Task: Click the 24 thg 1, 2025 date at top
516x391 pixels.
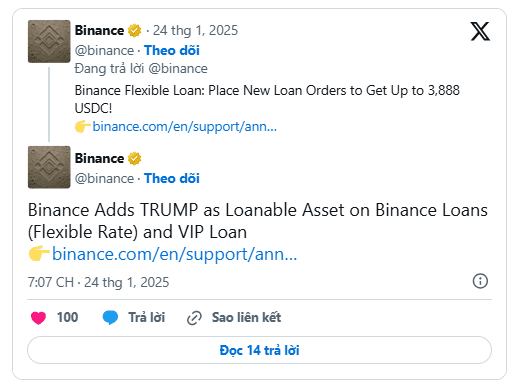Action: pos(195,30)
